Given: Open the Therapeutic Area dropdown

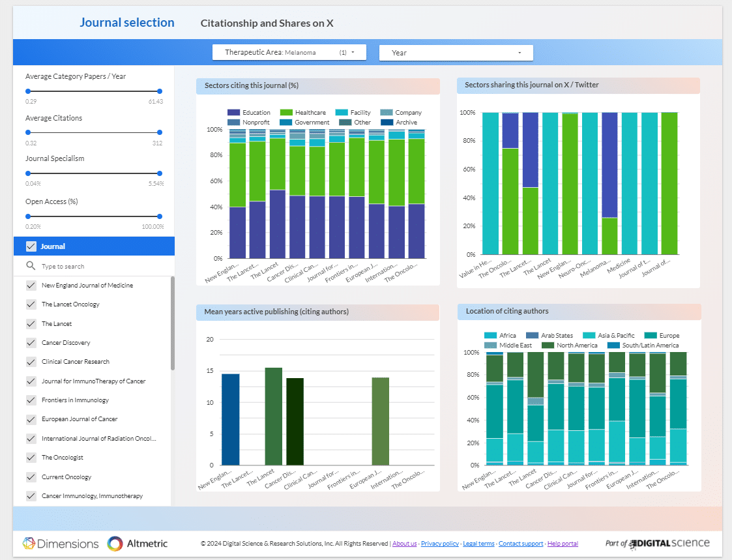Looking at the screenshot, I should [x=289, y=52].
